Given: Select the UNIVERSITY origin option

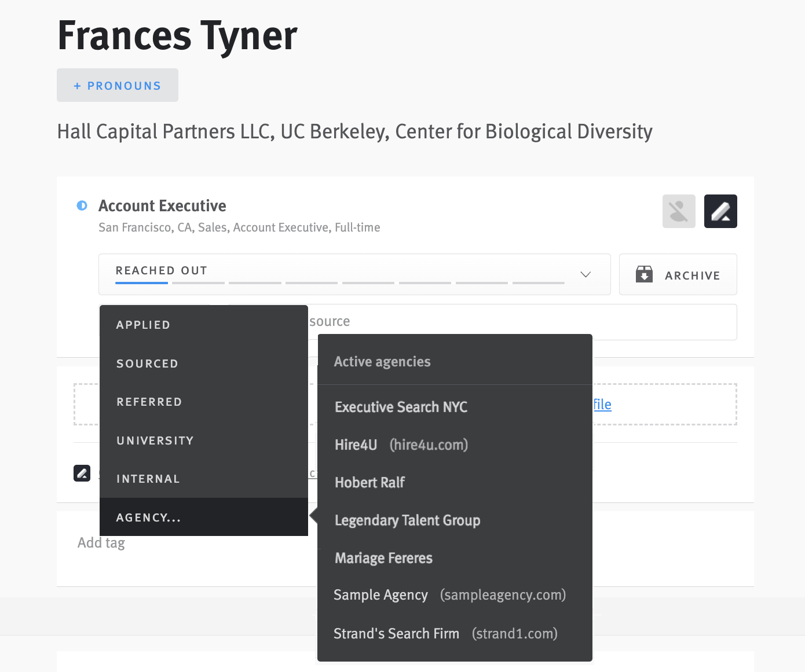Looking at the screenshot, I should pos(155,440).
